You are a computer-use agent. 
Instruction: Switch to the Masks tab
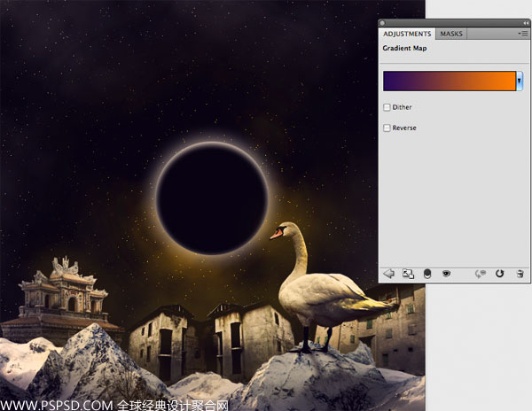[x=451, y=34]
